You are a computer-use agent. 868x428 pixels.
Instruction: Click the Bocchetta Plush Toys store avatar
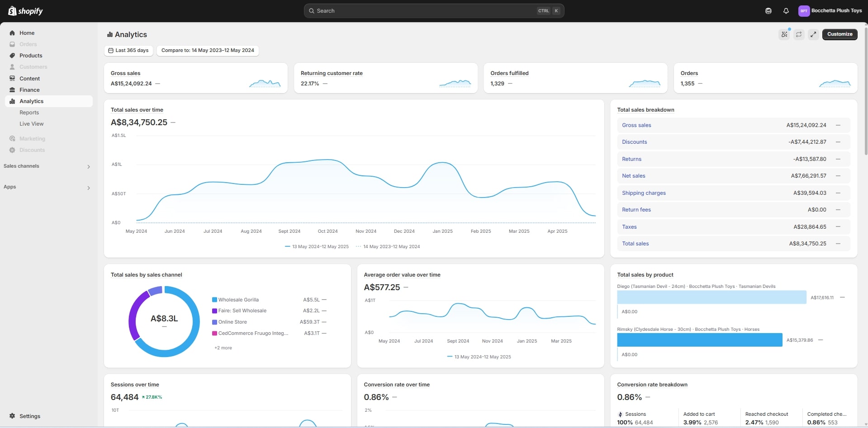[804, 11]
